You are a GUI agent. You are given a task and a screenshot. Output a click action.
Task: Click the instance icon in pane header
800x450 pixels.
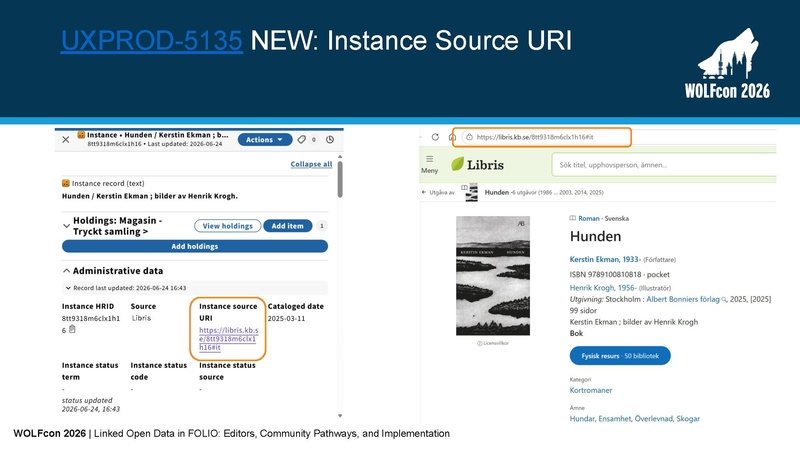pos(81,135)
